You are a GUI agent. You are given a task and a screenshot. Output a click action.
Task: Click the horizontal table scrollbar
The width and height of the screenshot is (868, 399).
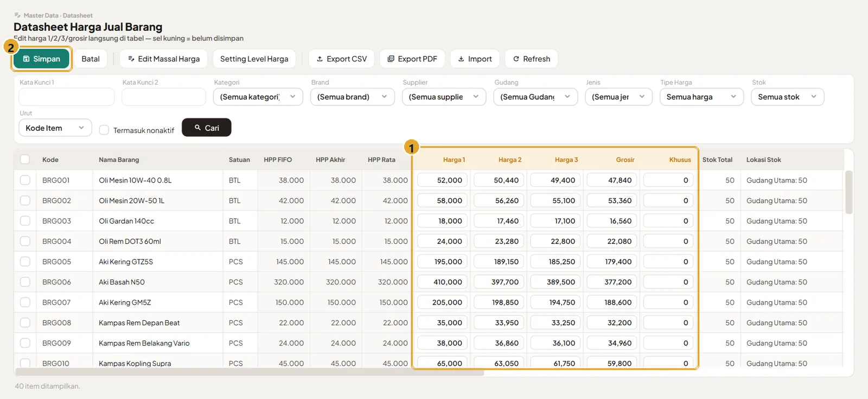(x=250, y=372)
